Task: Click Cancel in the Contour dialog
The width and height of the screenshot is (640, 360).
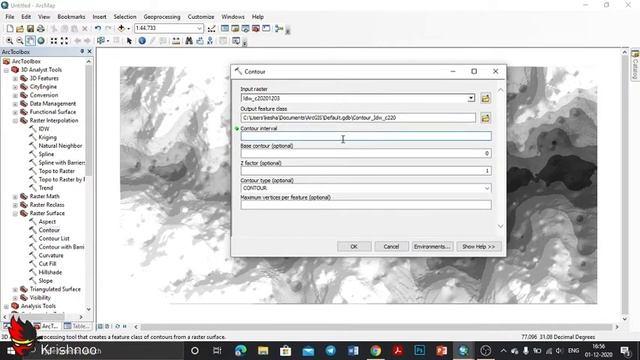Action: point(391,247)
